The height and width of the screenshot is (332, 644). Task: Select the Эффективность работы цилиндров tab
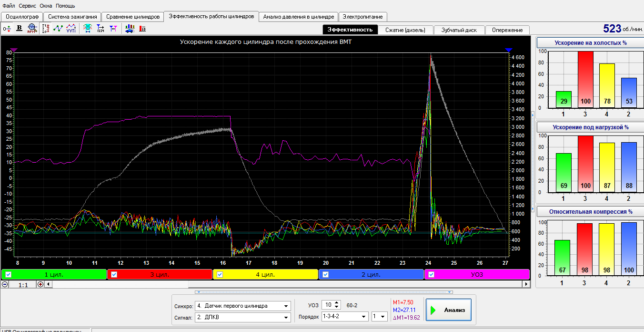tap(211, 16)
